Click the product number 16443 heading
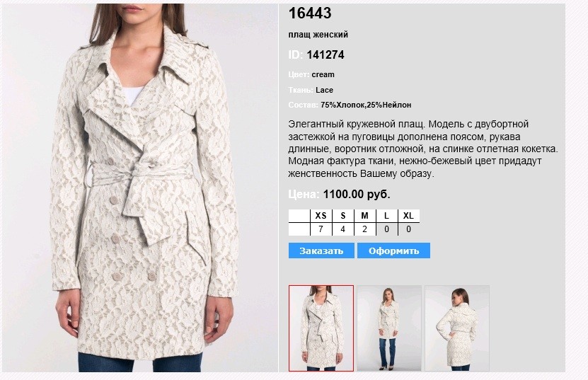588x380 pixels. coord(310,13)
